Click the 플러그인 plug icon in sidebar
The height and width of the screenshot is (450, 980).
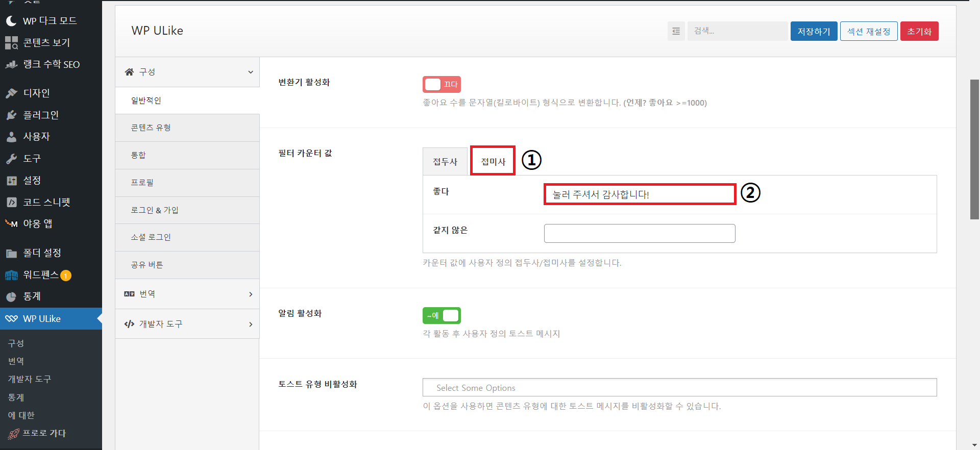pos(11,115)
